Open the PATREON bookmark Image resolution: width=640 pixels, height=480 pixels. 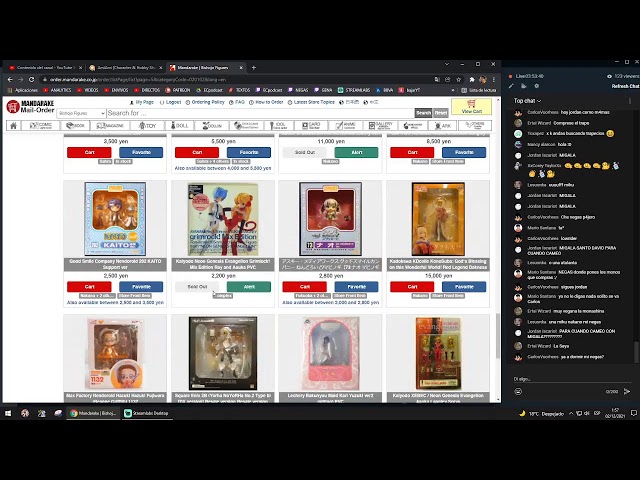[x=178, y=90]
